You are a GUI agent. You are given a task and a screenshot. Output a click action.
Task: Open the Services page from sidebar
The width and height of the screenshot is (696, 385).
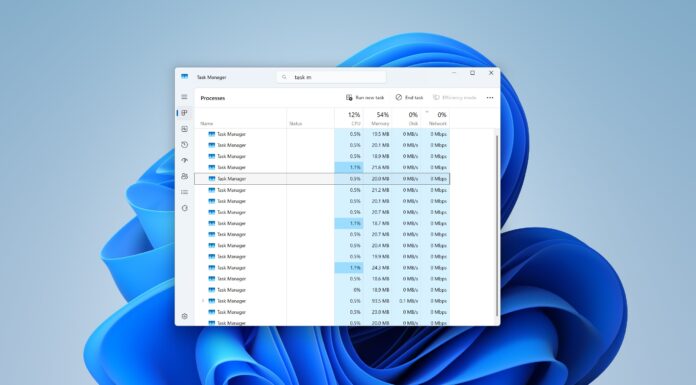click(x=185, y=208)
